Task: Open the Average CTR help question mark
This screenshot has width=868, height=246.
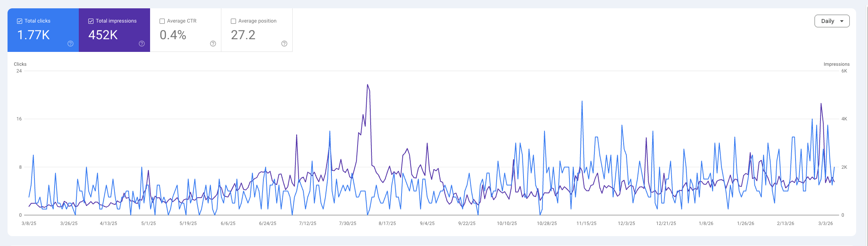Action: click(x=213, y=44)
